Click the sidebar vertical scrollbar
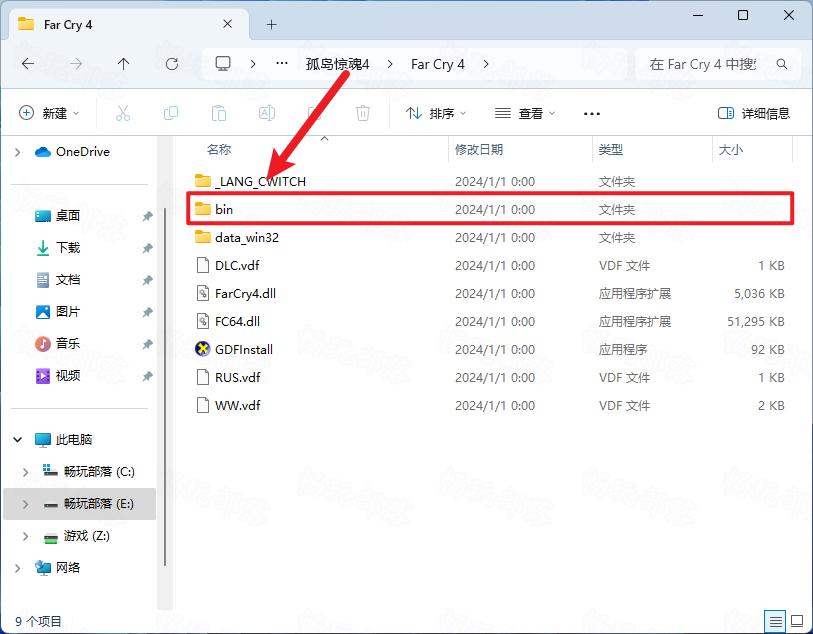The width and height of the screenshot is (813, 634). (x=165, y=386)
